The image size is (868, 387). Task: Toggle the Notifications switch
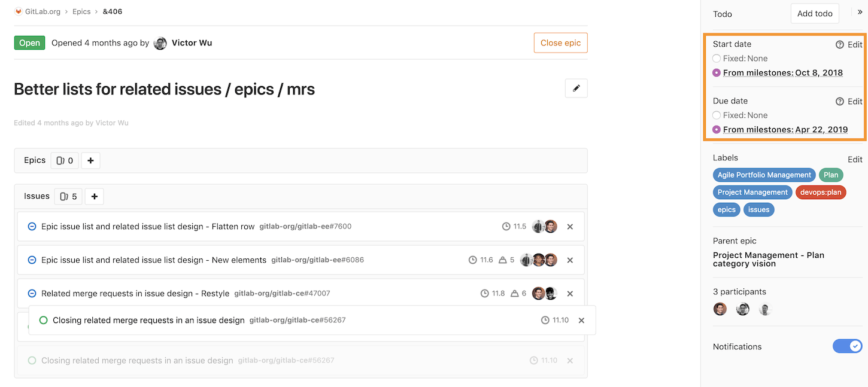point(848,346)
